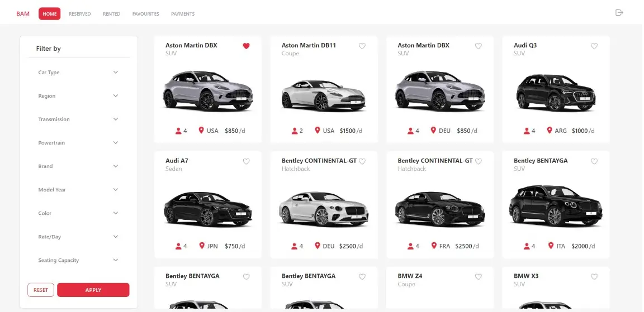Go to the HOME tab
Screen dimensions: 644x312
(50, 13)
